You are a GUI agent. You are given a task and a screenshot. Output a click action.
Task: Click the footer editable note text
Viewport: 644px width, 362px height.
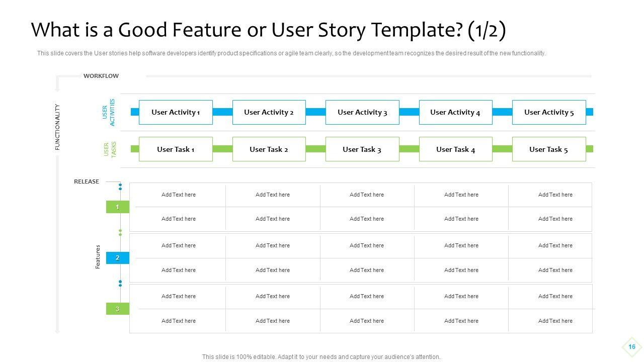[x=321, y=357]
